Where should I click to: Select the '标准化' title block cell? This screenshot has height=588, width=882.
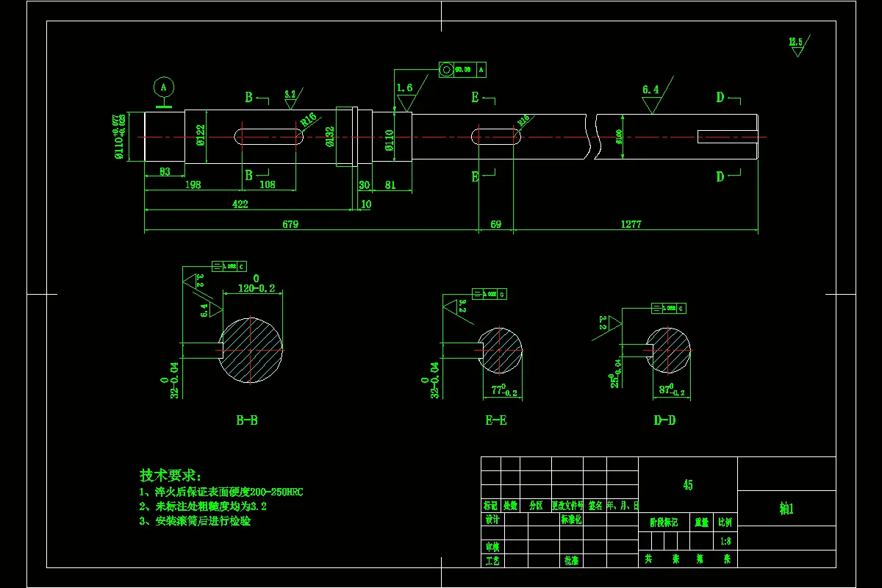click(572, 519)
